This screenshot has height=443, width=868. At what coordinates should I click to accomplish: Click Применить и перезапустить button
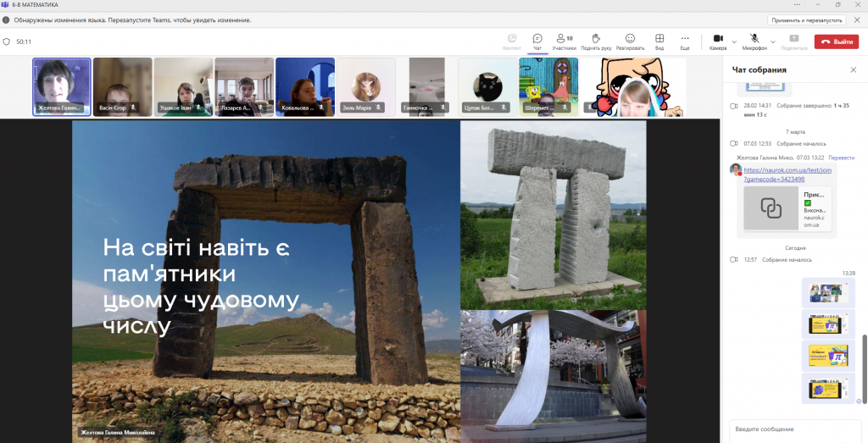(806, 19)
